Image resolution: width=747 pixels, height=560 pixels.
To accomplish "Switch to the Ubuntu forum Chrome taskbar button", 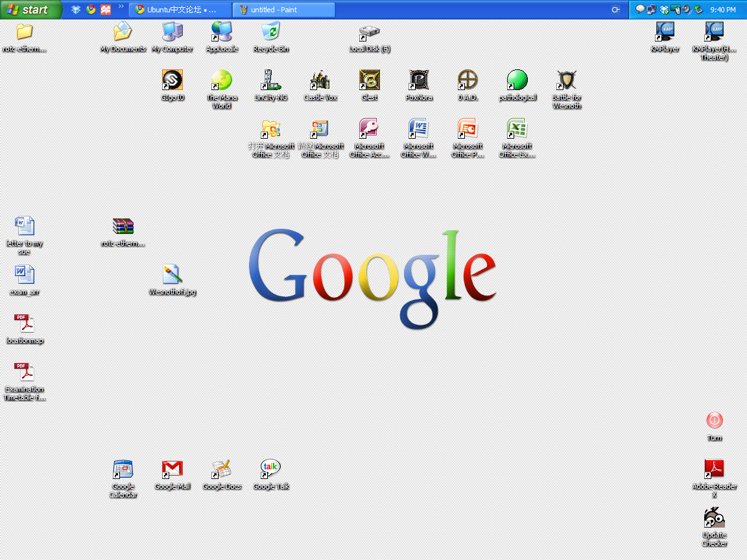I will (x=180, y=10).
